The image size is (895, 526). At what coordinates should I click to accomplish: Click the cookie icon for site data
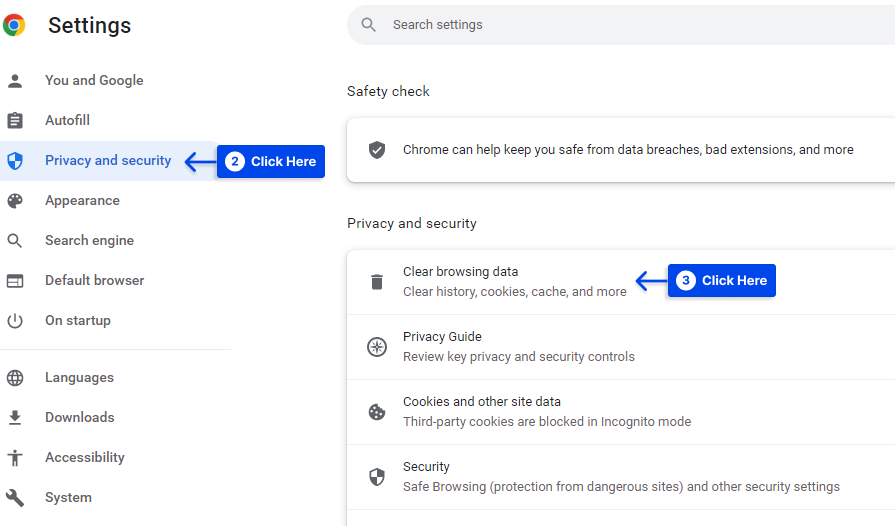point(377,412)
